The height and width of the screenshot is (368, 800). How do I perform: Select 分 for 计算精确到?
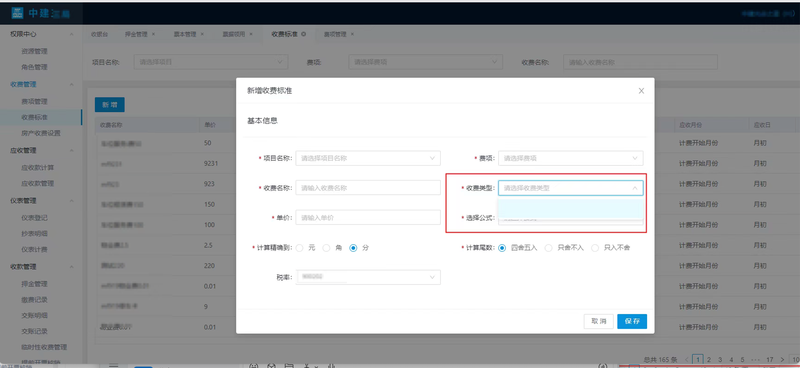353,248
